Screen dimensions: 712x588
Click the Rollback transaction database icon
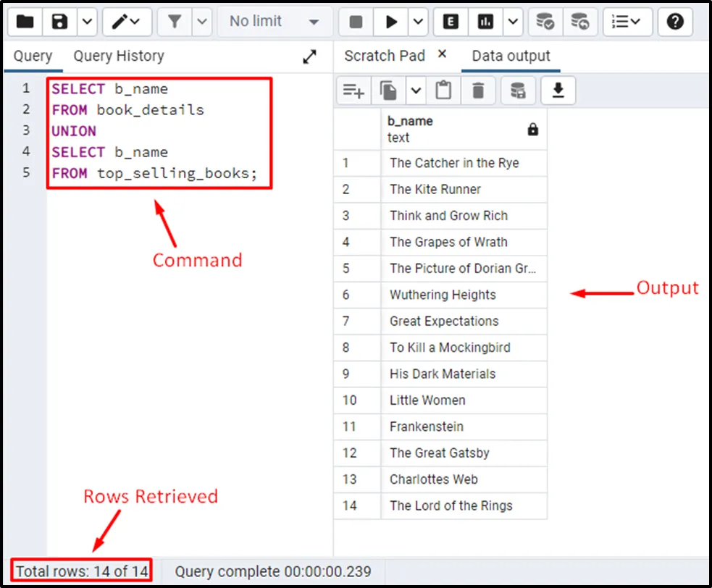[x=579, y=22]
